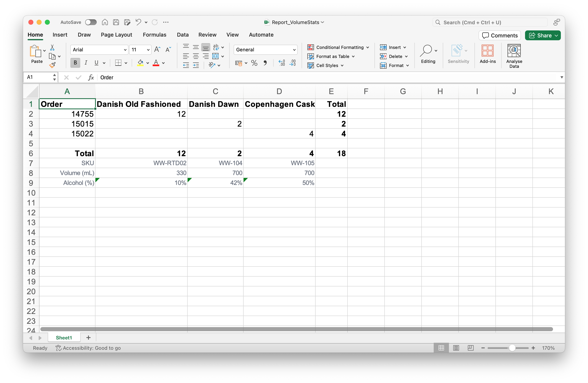Toggle Underline formatting
This screenshot has width=588, height=383.
(96, 63)
